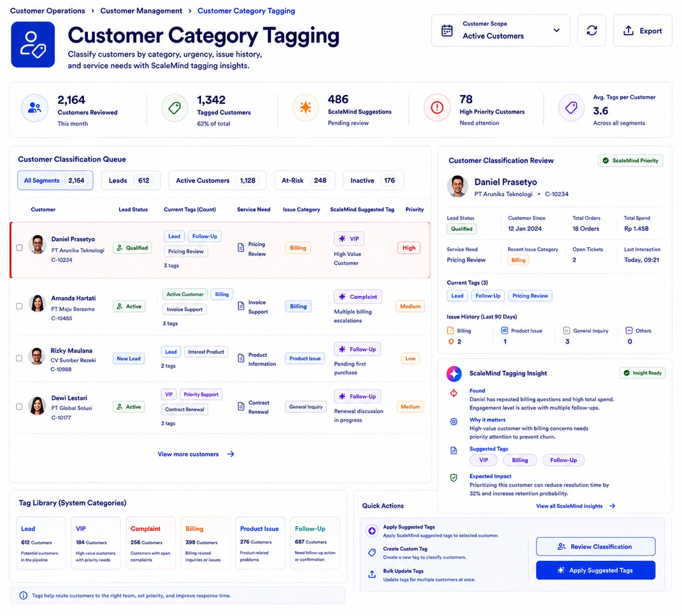
Task: Go to Customer Management breadcrumb
Action: click(141, 11)
